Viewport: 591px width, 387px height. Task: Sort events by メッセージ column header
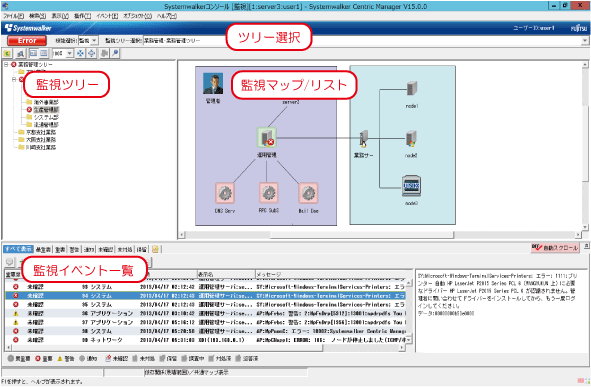pyautogui.click(x=334, y=274)
